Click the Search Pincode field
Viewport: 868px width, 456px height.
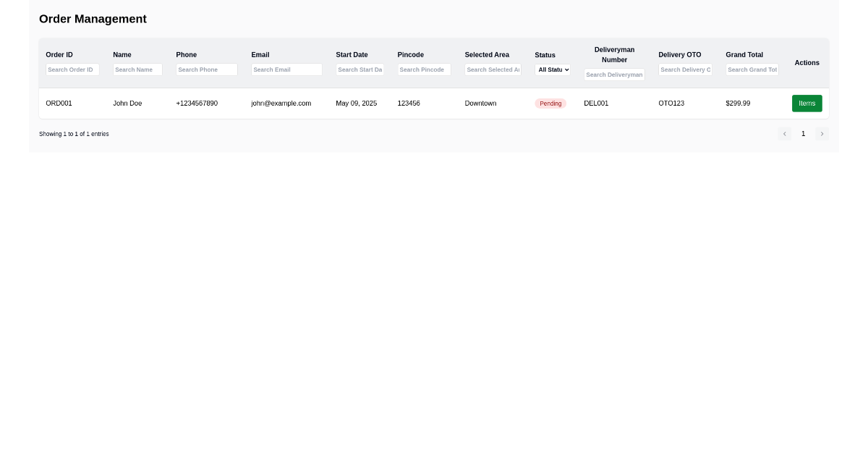tap(424, 69)
